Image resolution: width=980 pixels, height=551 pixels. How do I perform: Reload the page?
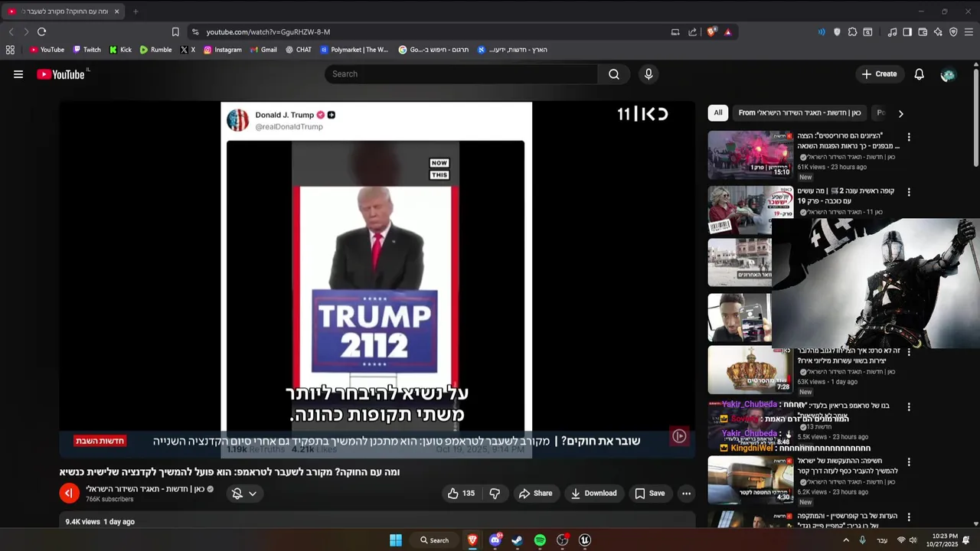point(41,31)
